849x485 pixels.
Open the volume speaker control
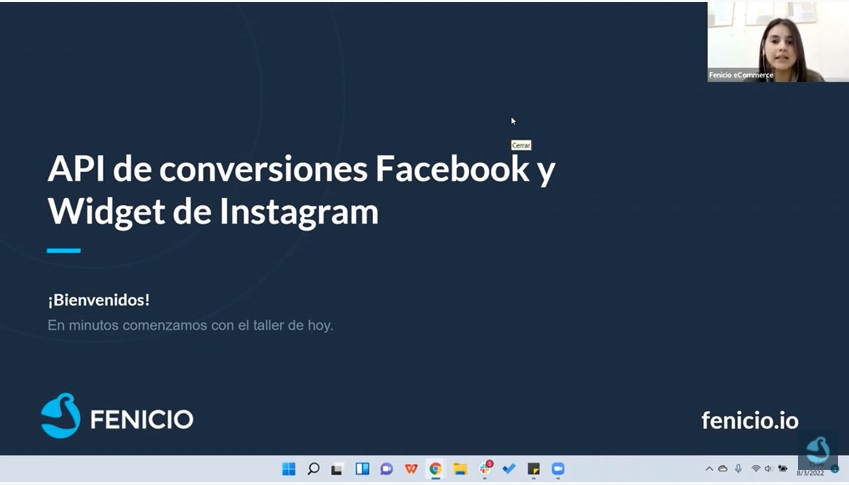coord(769,469)
